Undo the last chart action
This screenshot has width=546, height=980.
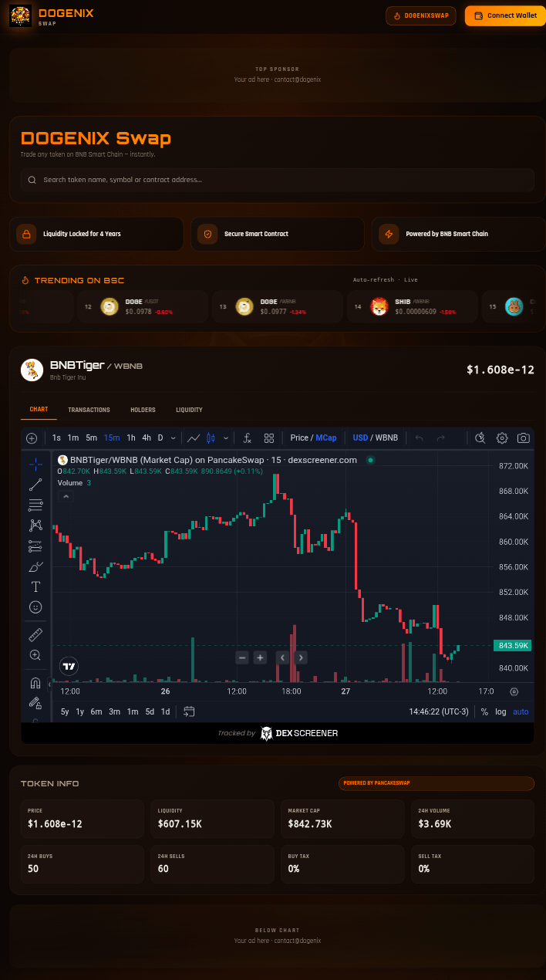pyautogui.click(x=420, y=438)
